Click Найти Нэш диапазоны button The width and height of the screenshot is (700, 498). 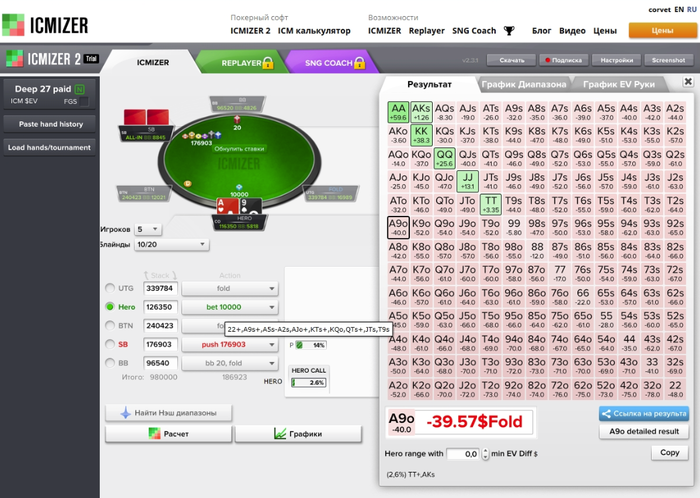(168, 413)
